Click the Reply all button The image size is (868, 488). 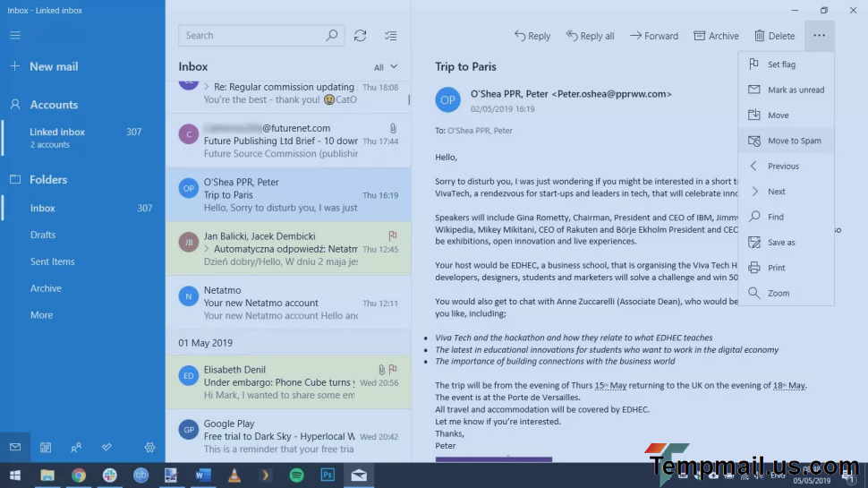[590, 36]
